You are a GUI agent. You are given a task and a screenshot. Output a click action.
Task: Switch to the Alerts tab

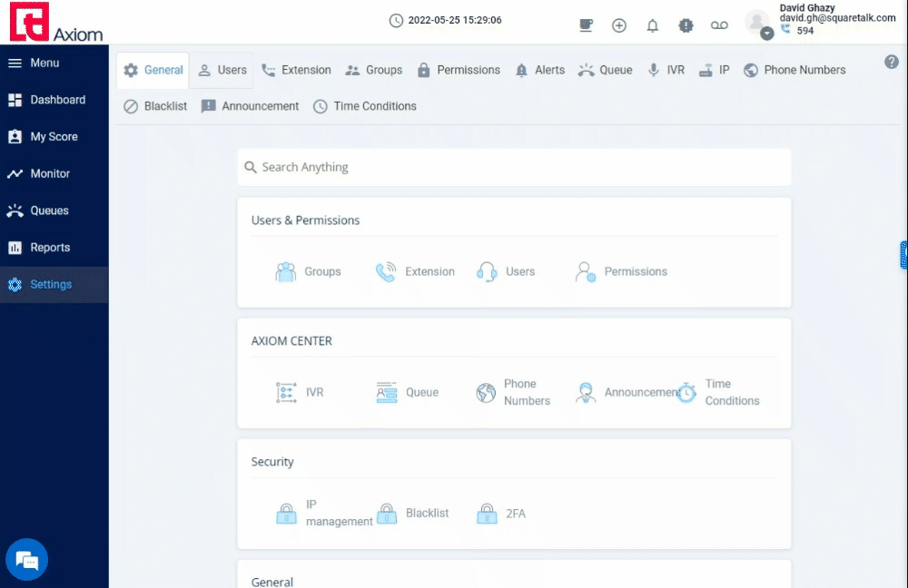pos(539,70)
